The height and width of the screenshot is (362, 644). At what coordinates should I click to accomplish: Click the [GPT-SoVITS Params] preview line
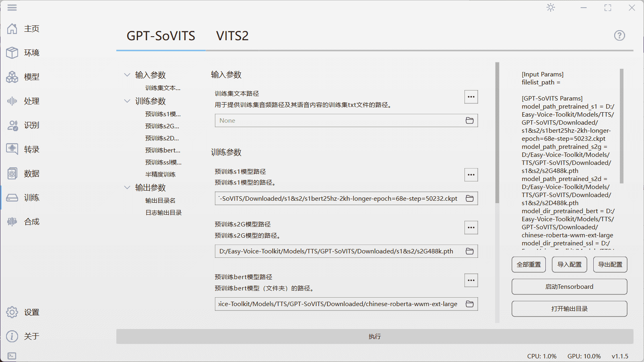coord(552,98)
